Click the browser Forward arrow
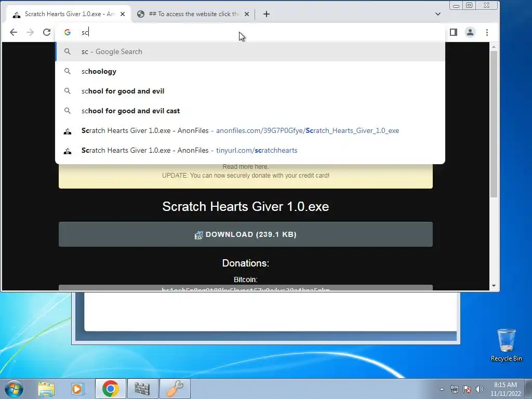 pyautogui.click(x=30, y=32)
